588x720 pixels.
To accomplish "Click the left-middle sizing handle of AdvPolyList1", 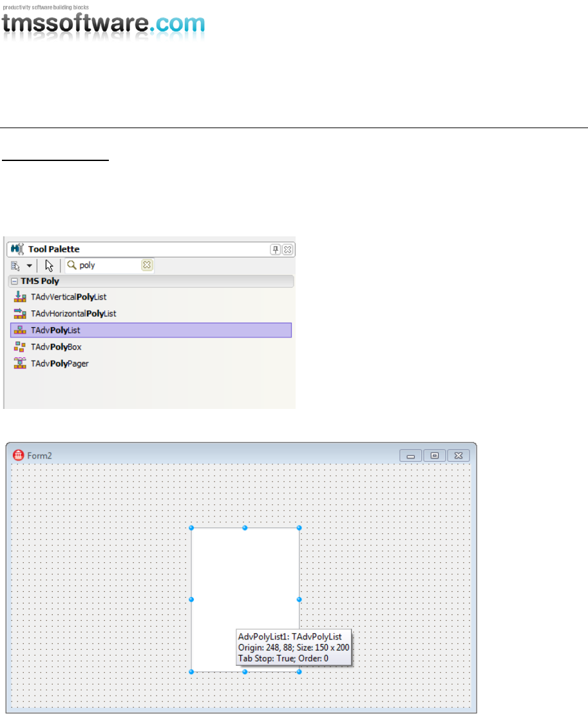I will coord(191,600).
